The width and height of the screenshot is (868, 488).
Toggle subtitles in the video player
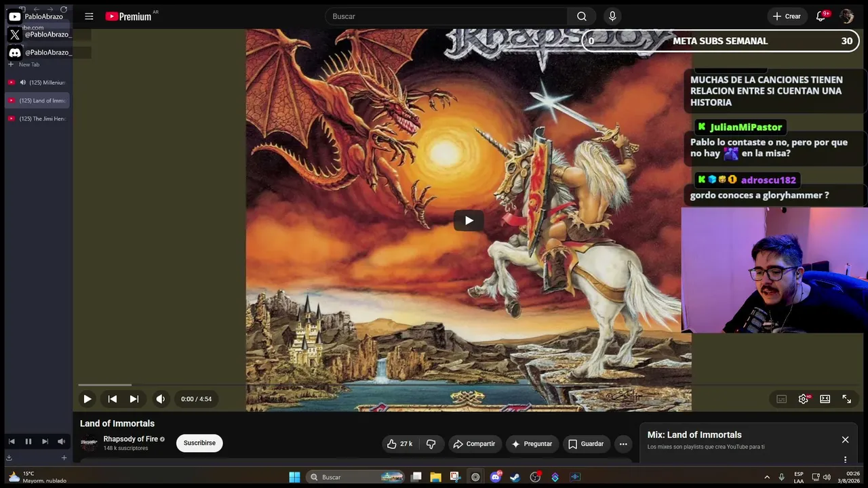(782, 399)
